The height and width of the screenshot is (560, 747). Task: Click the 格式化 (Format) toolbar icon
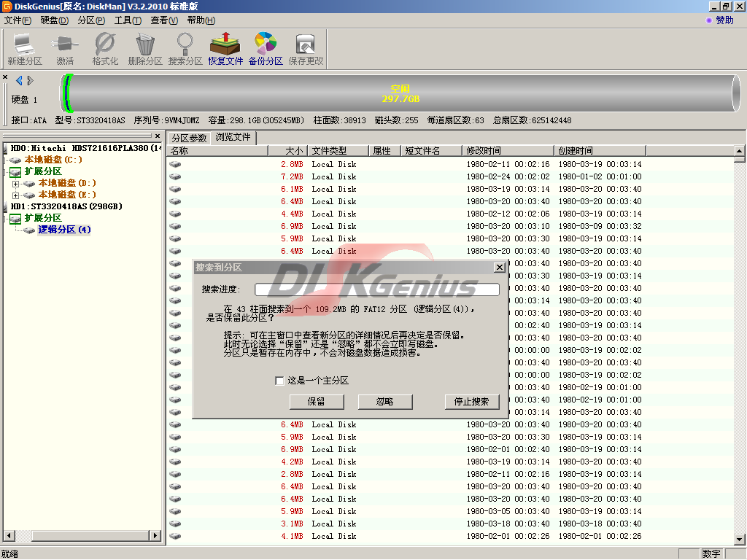(x=105, y=49)
